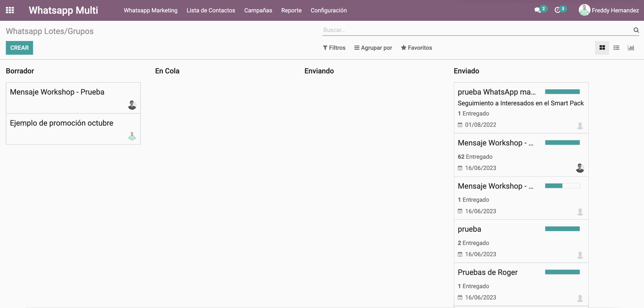Screen dimensions: 644x308
Task: Open the apps grid menu icon
Action: (10, 10)
